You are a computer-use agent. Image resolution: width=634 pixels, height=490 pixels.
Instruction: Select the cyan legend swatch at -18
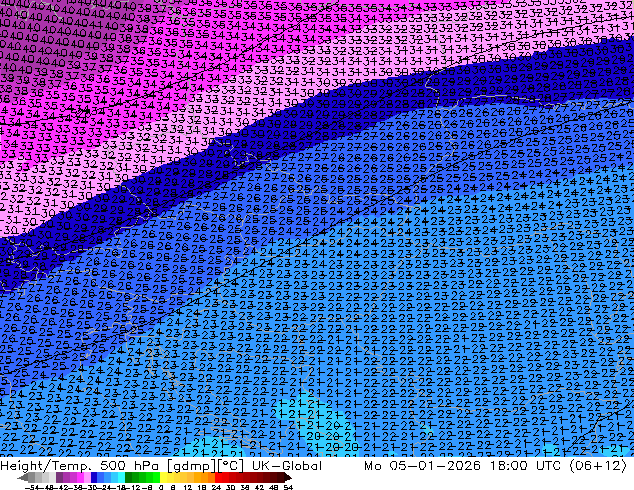(121, 477)
